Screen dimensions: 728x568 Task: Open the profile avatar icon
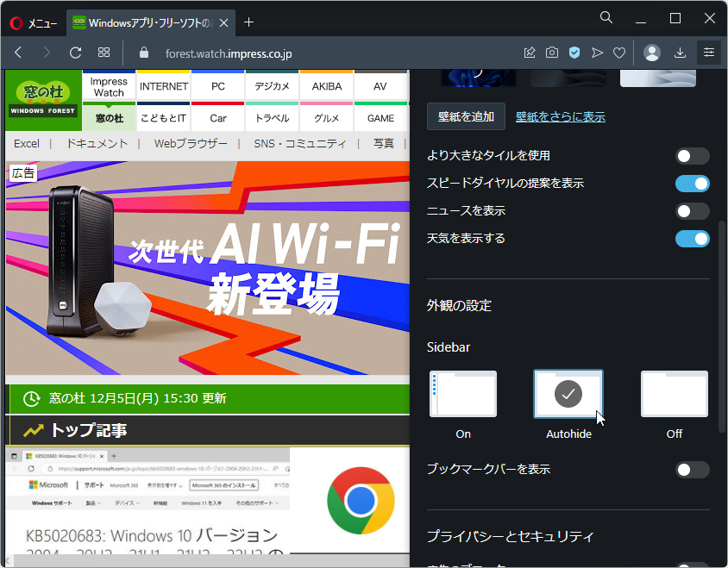(x=652, y=53)
